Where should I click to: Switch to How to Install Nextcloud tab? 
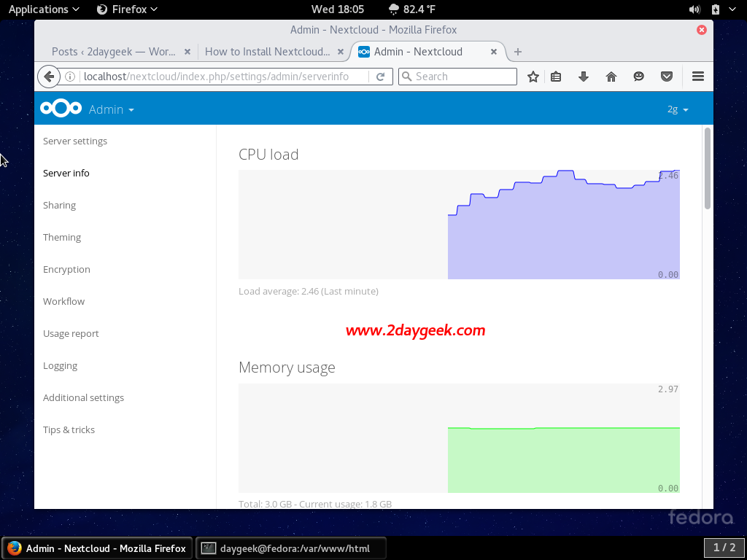(267, 52)
